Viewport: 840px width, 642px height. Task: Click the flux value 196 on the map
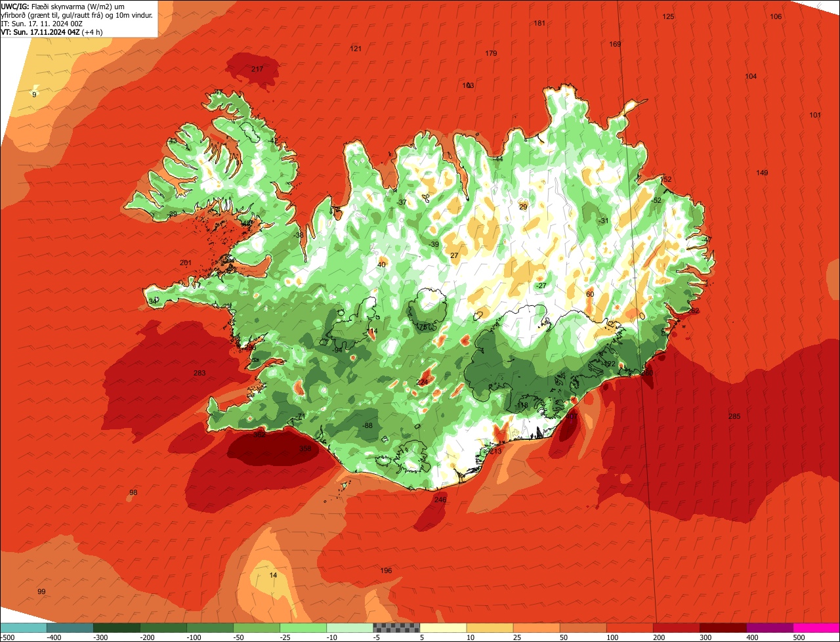click(386, 570)
